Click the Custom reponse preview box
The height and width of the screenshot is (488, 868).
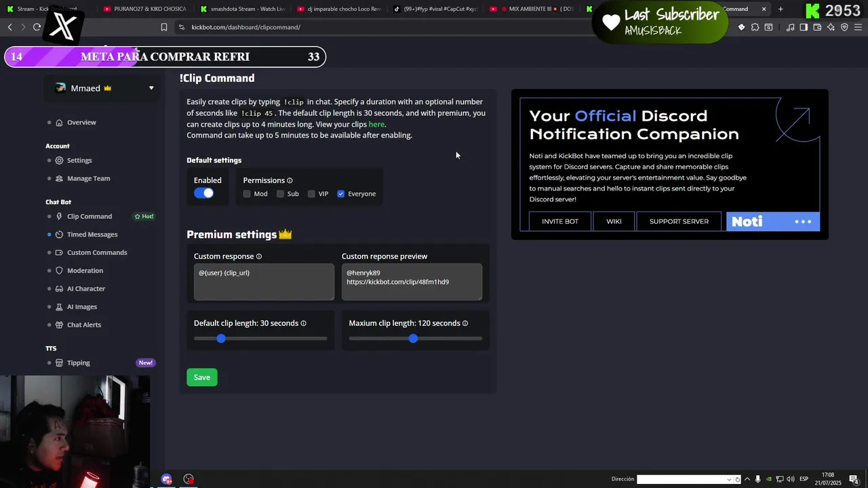412,282
